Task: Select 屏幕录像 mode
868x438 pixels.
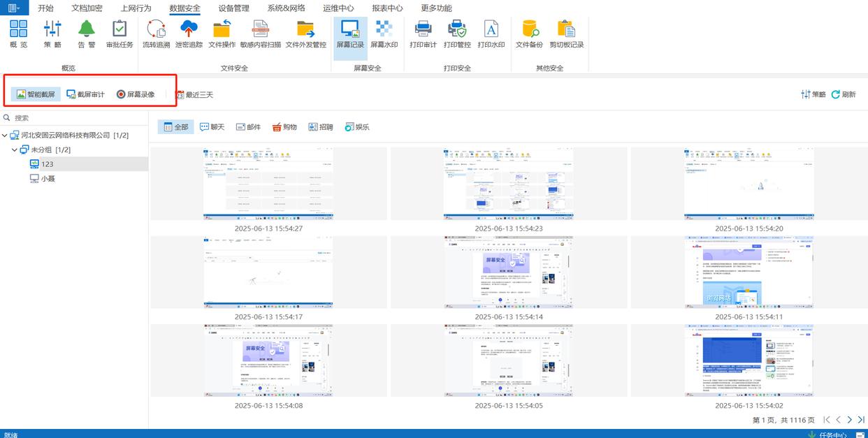Action: pyautogui.click(x=136, y=94)
